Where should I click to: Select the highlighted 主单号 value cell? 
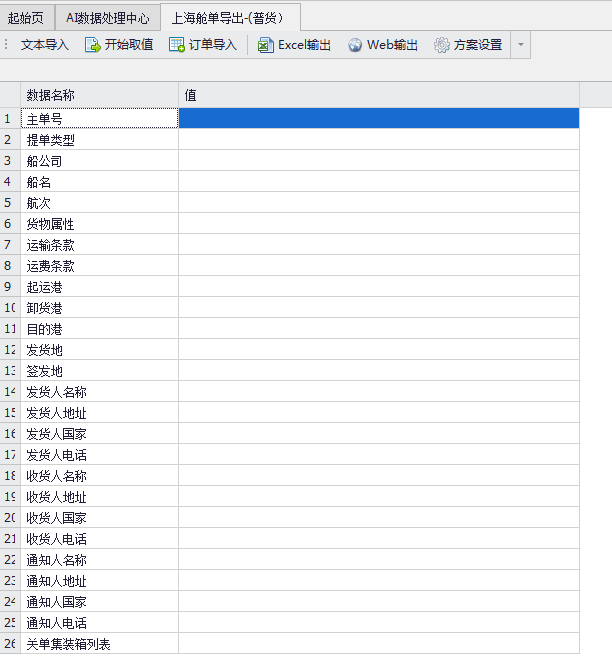click(x=379, y=119)
